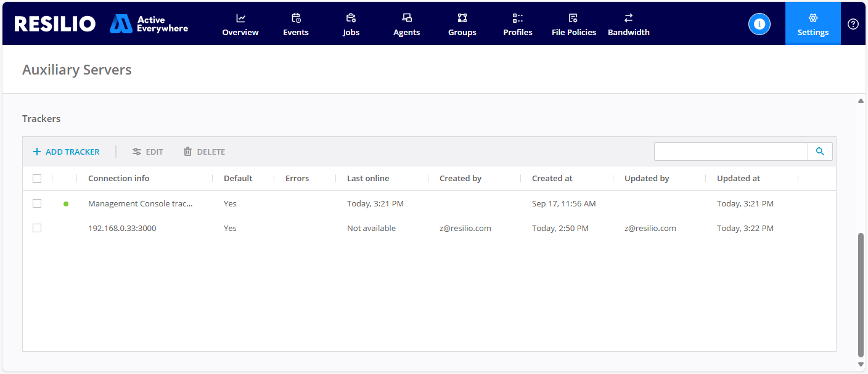Viewport: 868px width, 374px height.
Task: Check the Management Console tracker row
Action: point(37,203)
